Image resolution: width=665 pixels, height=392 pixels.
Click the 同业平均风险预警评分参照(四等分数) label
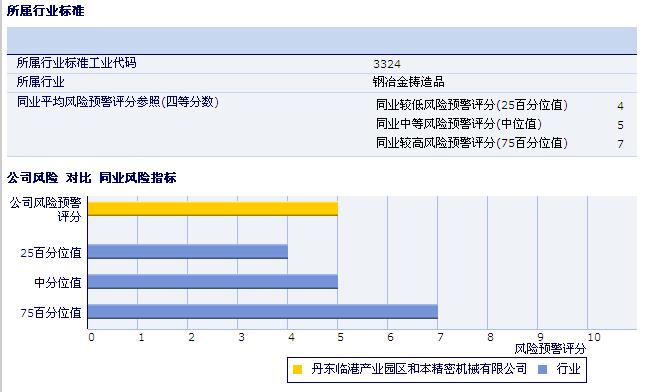click(118, 102)
